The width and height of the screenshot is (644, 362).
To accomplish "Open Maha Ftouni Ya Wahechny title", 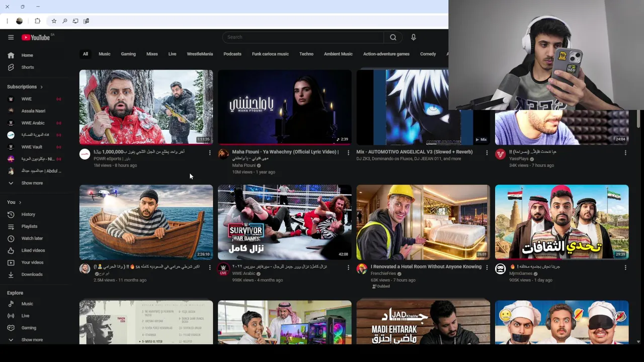I will (285, 155).
